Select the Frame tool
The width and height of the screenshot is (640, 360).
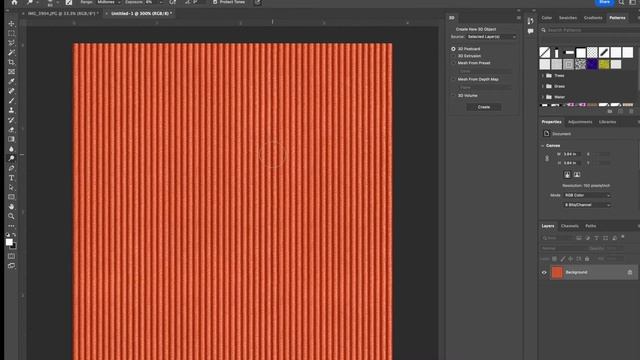(11, 72)
